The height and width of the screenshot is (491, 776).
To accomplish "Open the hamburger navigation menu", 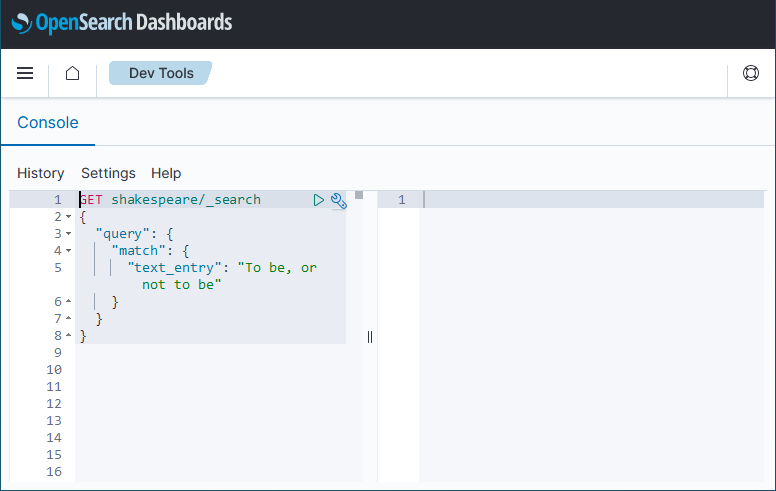I will (25, 73).
